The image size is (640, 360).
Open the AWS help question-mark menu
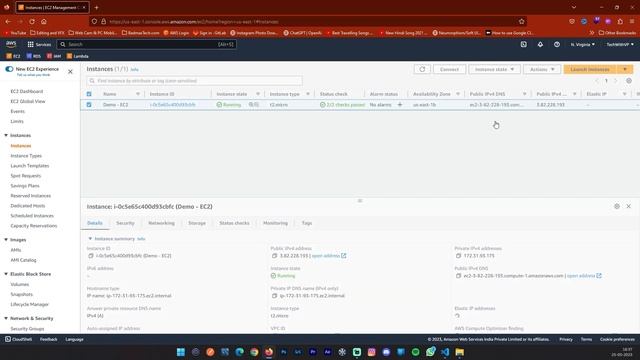click(557, 44)
